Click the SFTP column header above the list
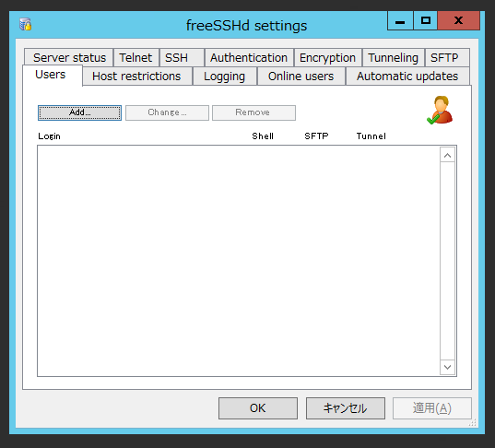 [x=316, y=136]
